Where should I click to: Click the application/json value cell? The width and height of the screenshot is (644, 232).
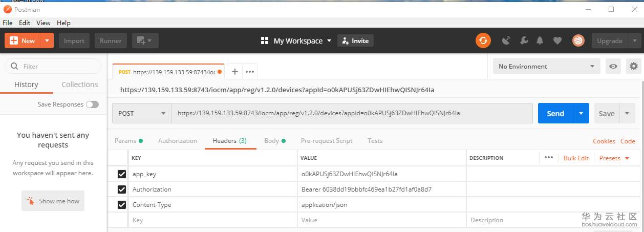pos(381,204)
